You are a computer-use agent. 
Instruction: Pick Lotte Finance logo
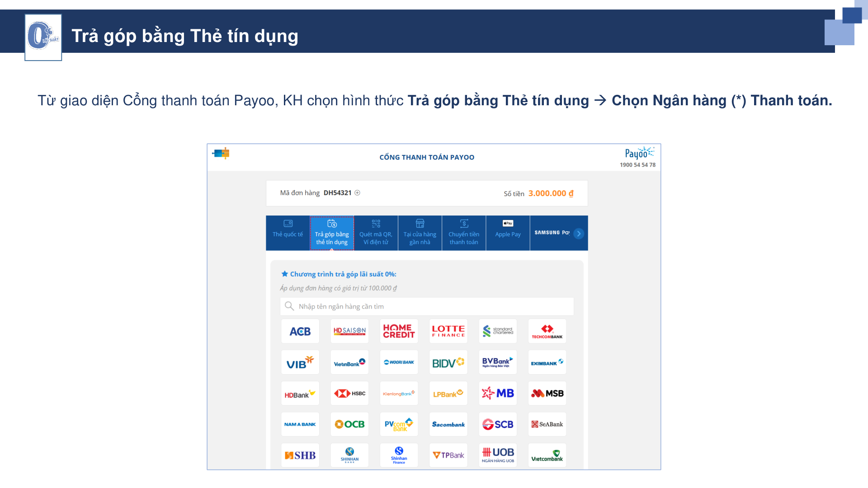(448, 331)
